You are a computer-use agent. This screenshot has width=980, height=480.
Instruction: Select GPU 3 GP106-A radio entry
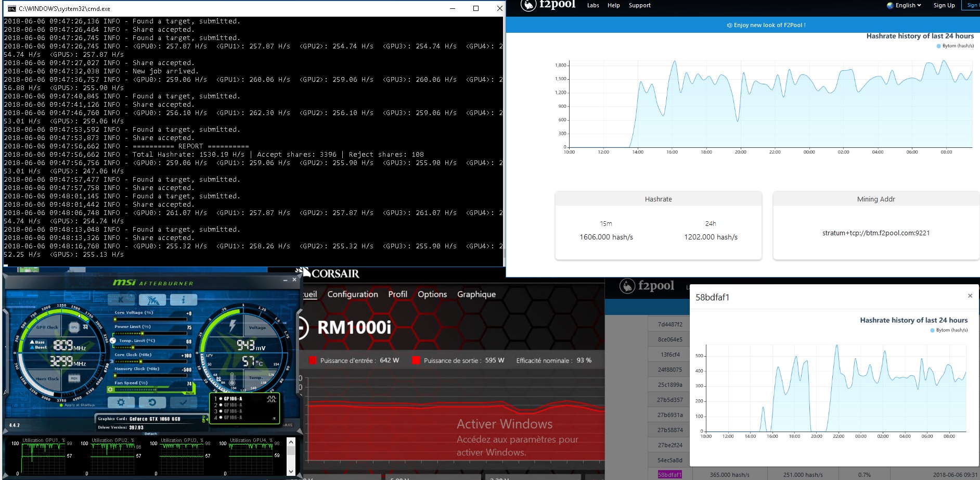click(229, 411)
